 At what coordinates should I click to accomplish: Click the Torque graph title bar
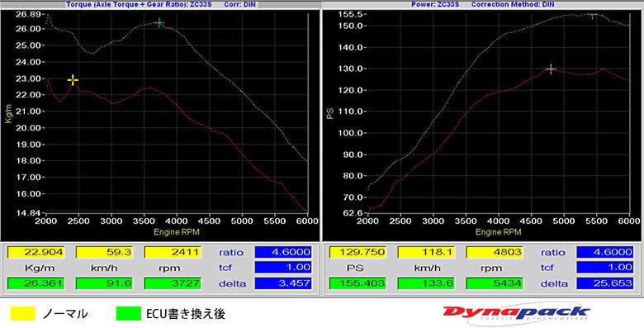[x=160, y=4]
